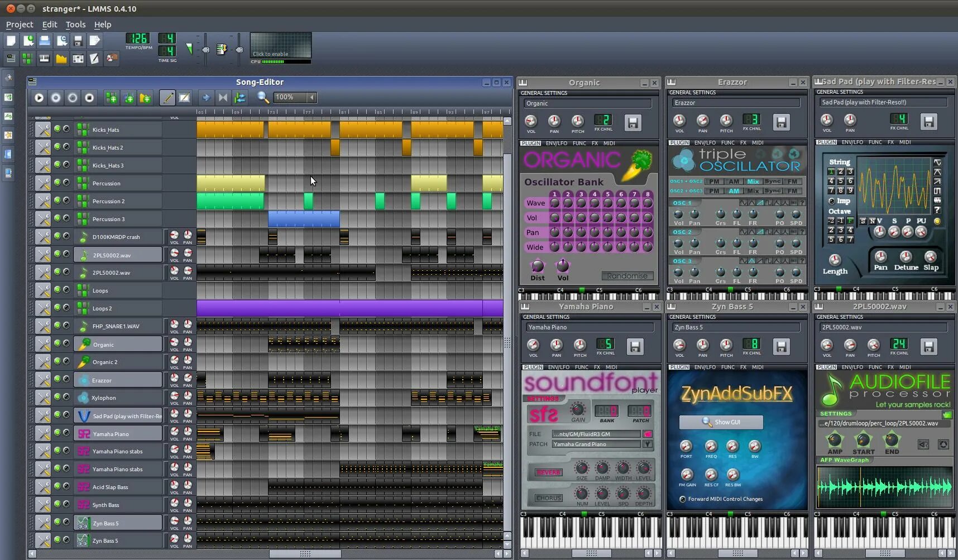Switch to MIDI tab in Yamaha Piano window
The width and height of the screenshot is (958, 560).
coord(611,367)
